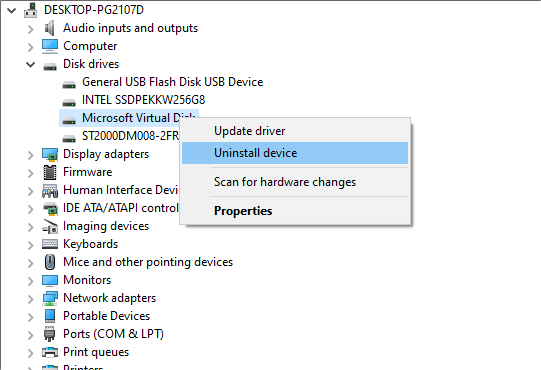Click the Firmware chip icon
Screen dimensions: 541x370
[50, 172]
